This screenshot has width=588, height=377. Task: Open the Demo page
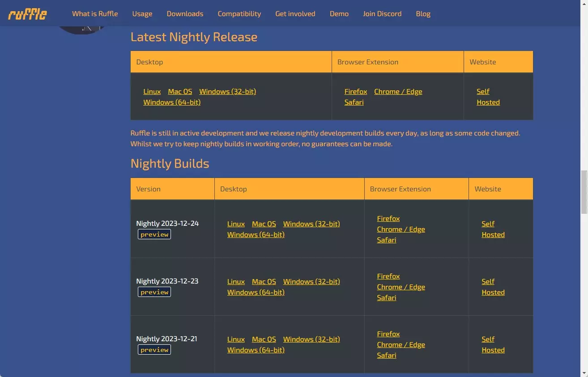339,14
